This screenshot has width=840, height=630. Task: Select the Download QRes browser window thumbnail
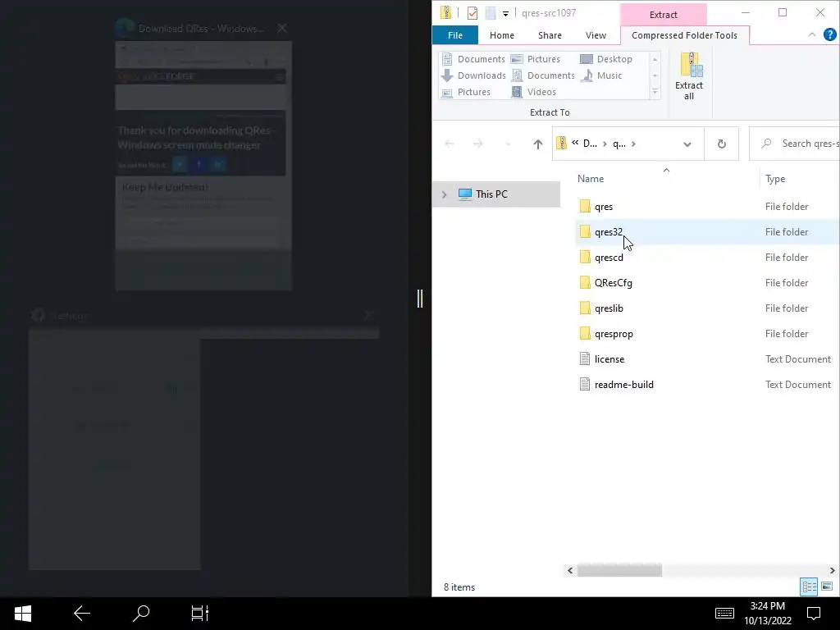click(203, 166)
